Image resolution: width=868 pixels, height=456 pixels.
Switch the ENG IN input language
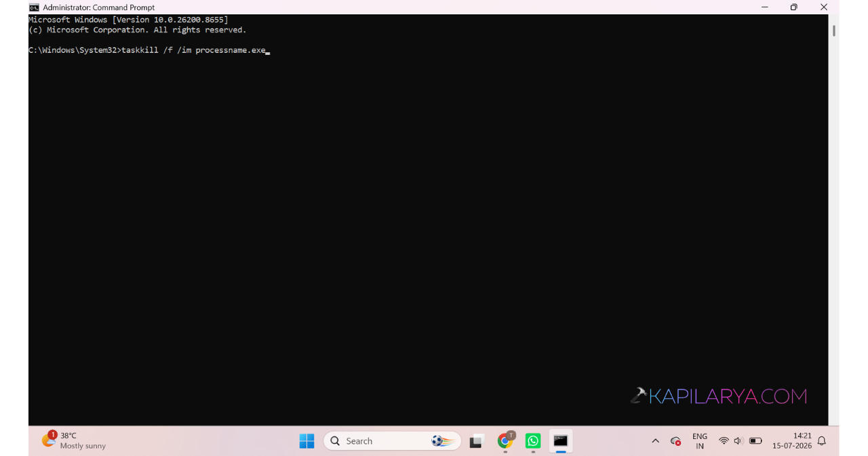[700, 441]
